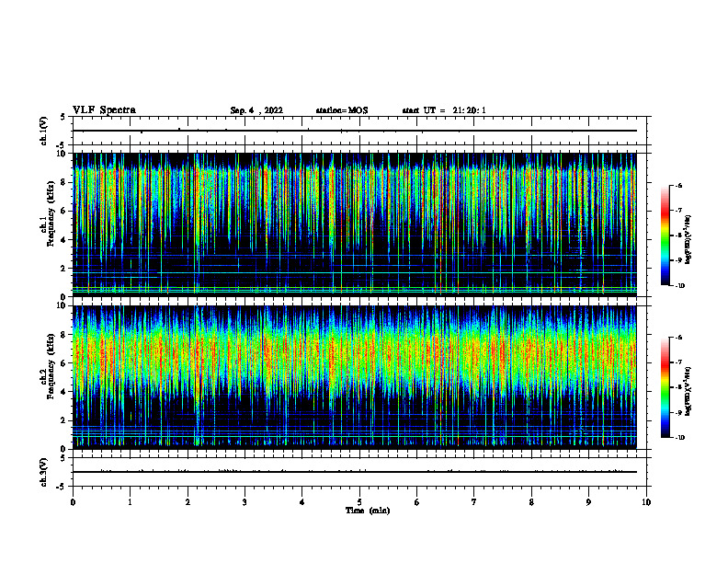This screenshot has height=563, width=728.
Task: Click the ch.1 color bar "-10" tick
Action: coord(679,286)
